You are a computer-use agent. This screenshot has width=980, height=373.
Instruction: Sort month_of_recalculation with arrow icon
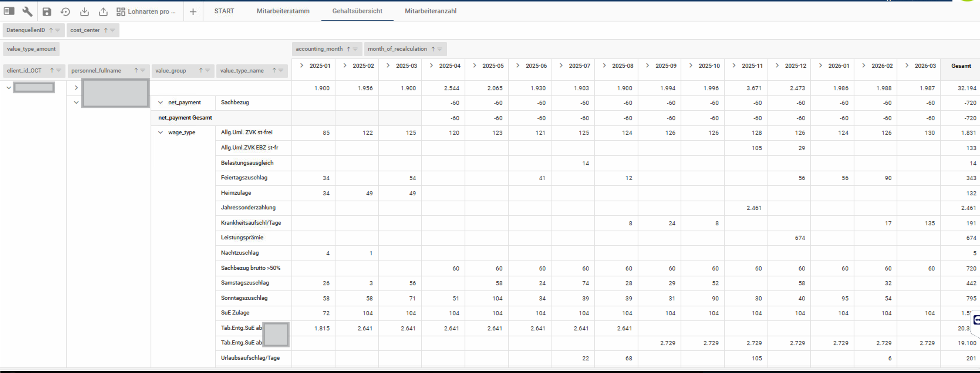[x=433, y=49]
